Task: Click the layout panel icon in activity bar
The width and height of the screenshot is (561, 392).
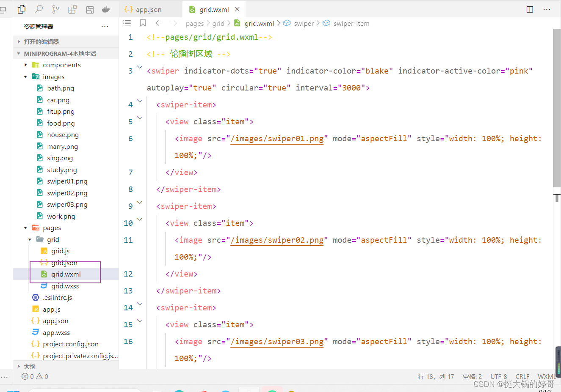Action: (89, 9)
